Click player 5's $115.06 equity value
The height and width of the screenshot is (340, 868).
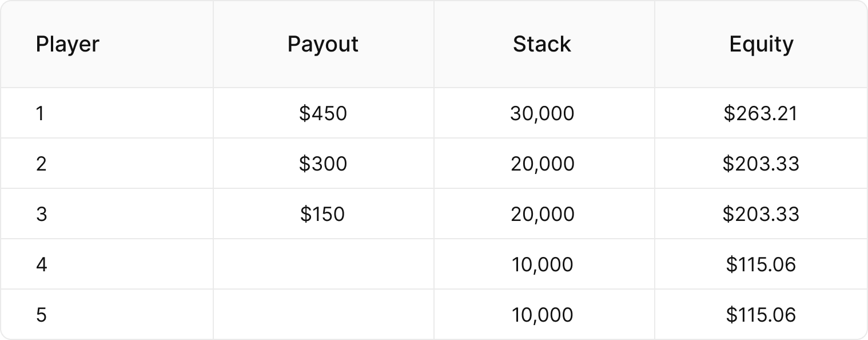(x=761, y=315)
